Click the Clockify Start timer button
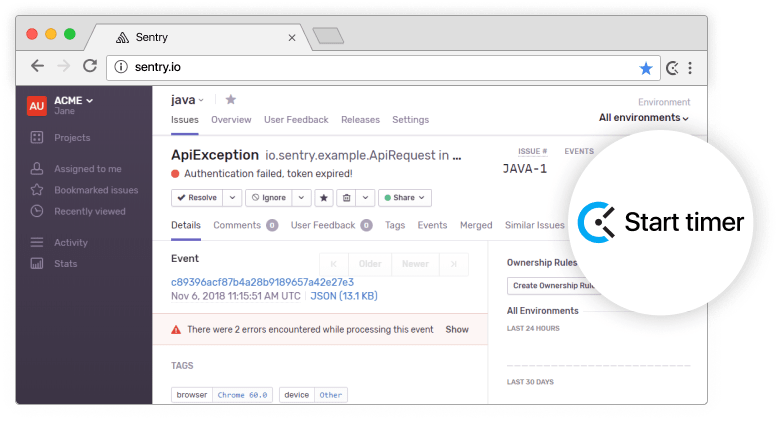Screen dimensions: 780x431 [x=661, y=222]
